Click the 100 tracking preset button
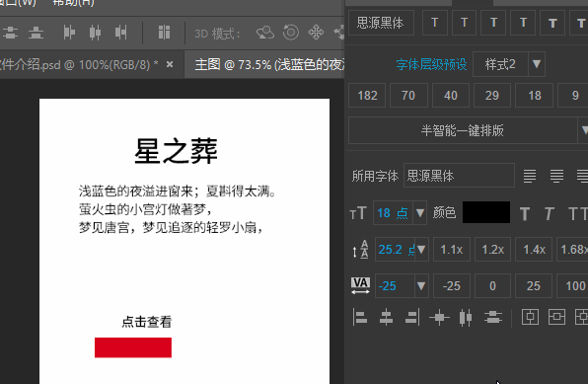588x384 pixels. click(572, 286)
